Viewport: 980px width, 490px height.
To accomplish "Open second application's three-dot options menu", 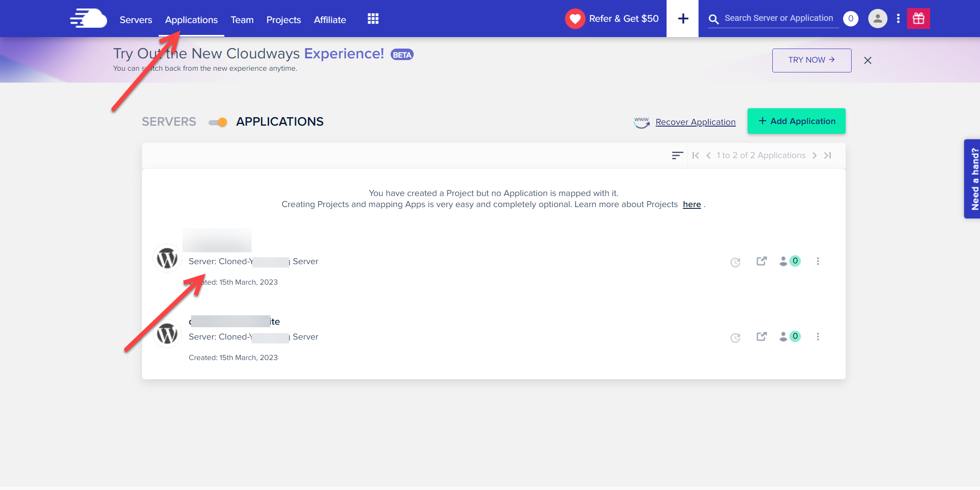I will pos(818,337).
